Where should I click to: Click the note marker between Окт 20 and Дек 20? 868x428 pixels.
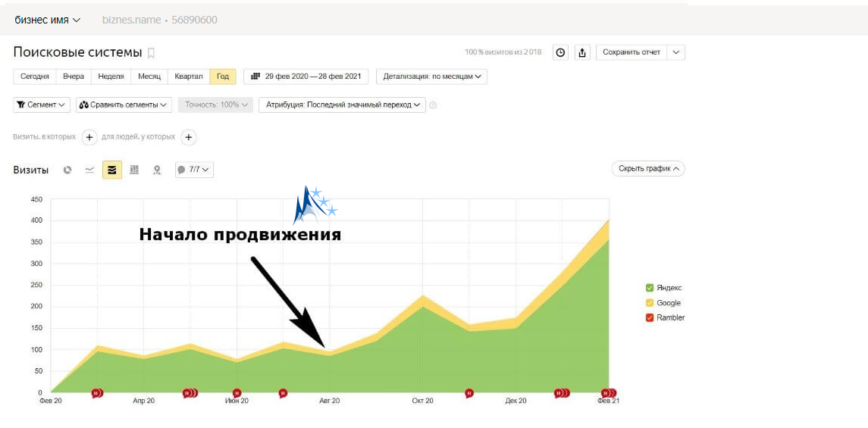469,393
